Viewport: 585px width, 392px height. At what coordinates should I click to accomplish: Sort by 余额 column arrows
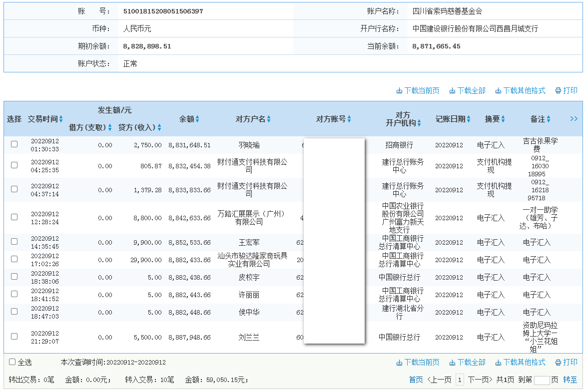[x=197, y=119]
